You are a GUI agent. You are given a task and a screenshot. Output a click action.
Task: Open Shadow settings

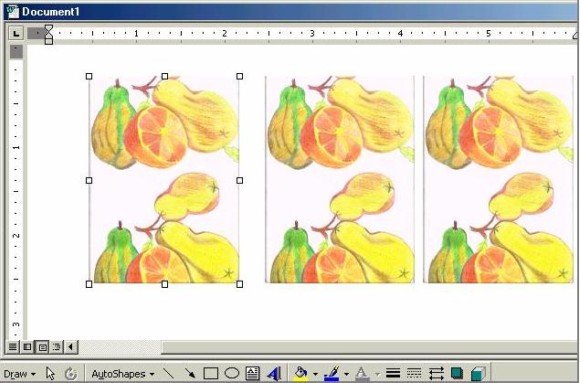click(x=457, y=373)
